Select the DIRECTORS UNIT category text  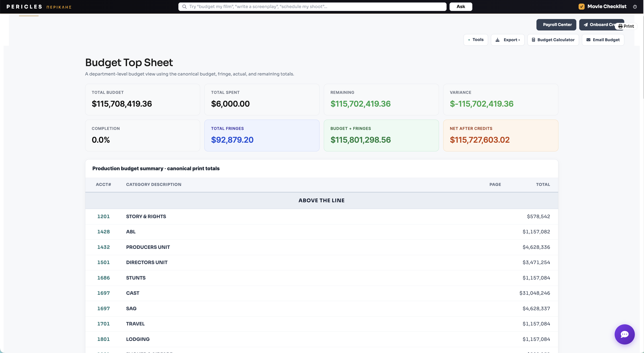(147, 262)
